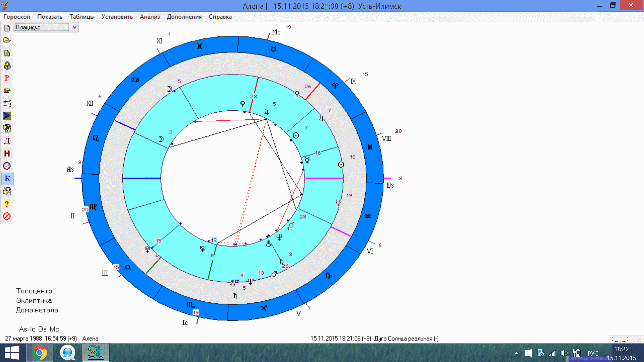Click the new document icon in sidebar
This screenshot has width=644, height=362.
pyautogui.click(x=7, y=28)
